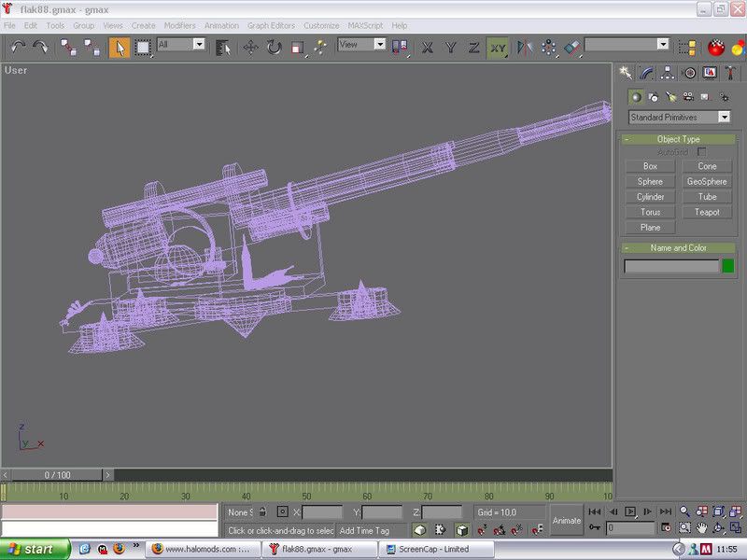Click the Play Animation button
The width and height of the screenshot is (747, 560).
pyautogui.click(x=629, y=511)
